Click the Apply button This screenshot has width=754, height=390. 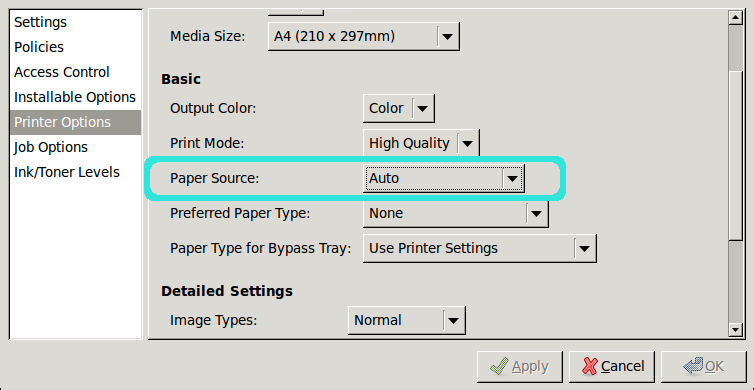coord(520,367)
